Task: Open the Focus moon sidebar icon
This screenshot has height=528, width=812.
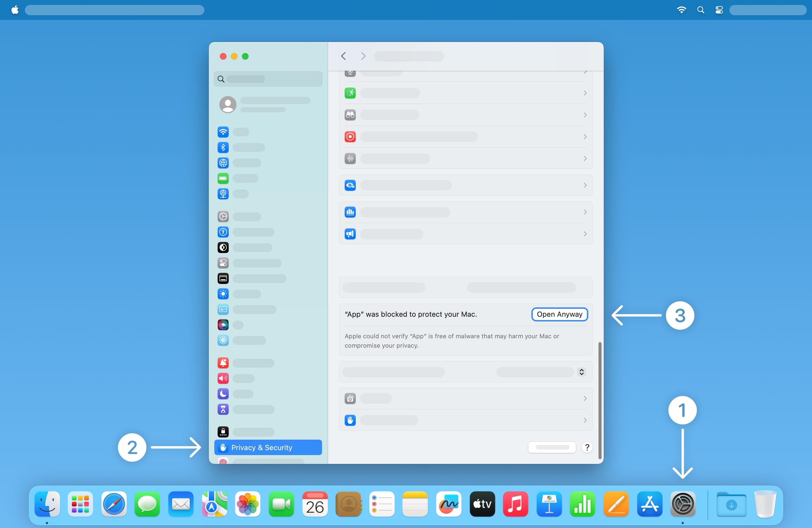Action: pyautogui.click(x=223, y=394)
